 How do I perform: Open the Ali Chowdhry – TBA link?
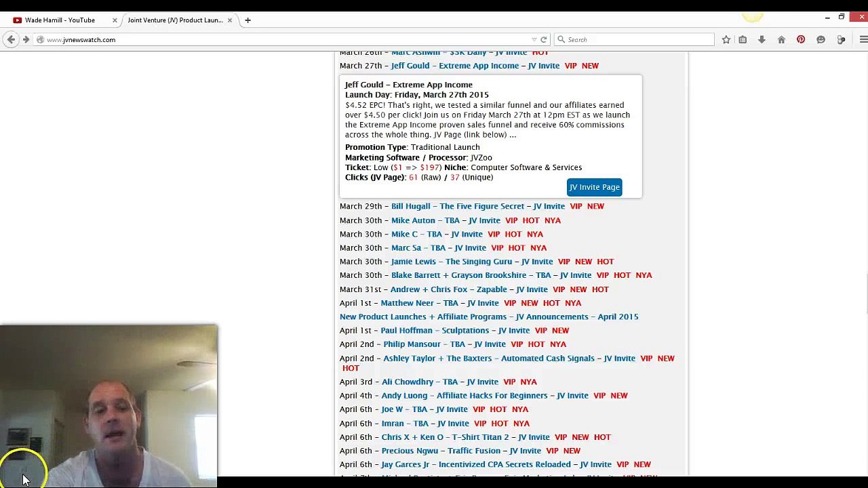[x=420, y=382]
